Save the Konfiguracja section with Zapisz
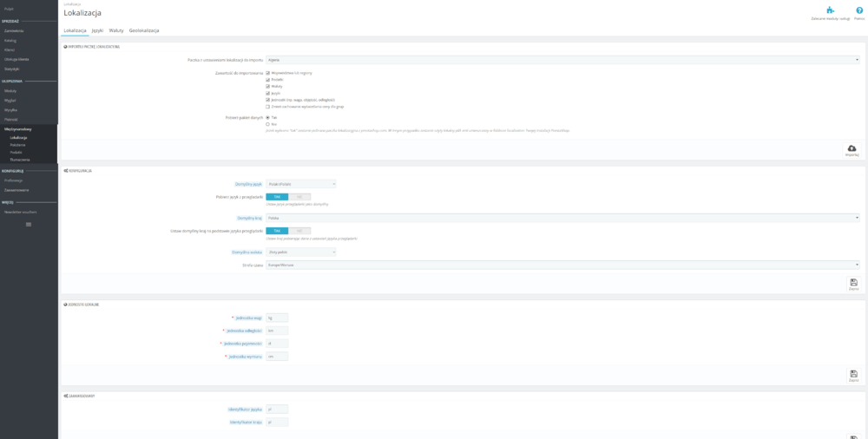The image size is (868, 439). (x=853, y=285)
